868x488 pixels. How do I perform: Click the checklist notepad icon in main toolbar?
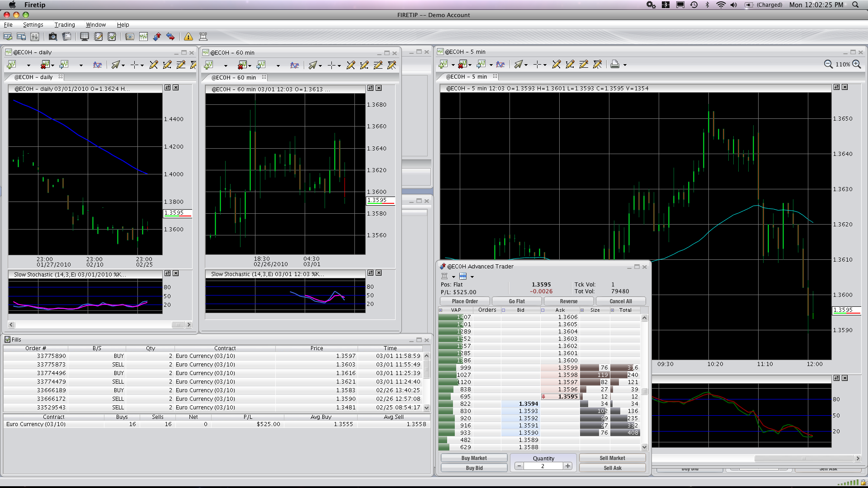pos(112,37)
